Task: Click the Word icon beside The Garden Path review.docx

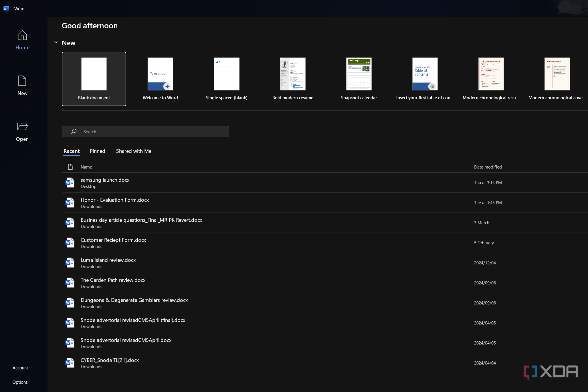Action: (70, 283)
